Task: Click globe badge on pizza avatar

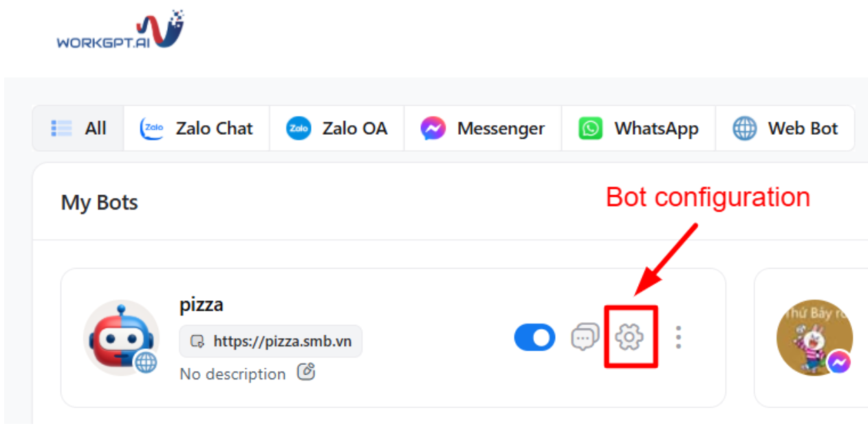Action: (x=146, y=361)
